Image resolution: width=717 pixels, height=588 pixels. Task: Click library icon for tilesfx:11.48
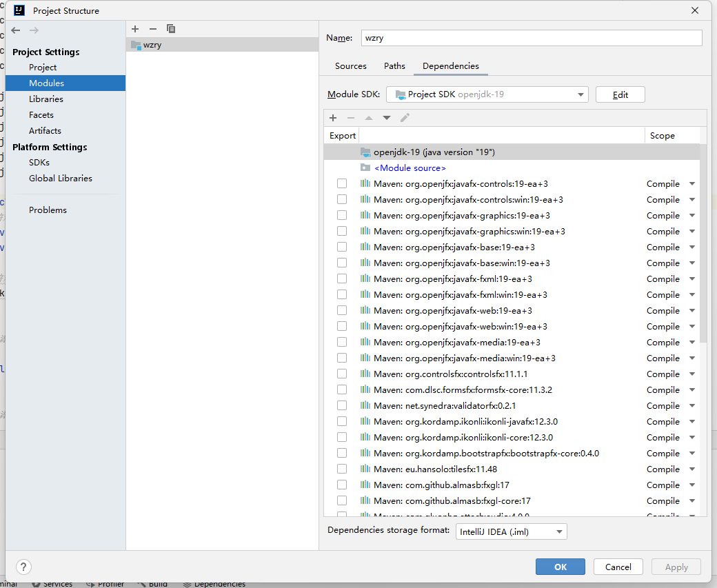365,469
